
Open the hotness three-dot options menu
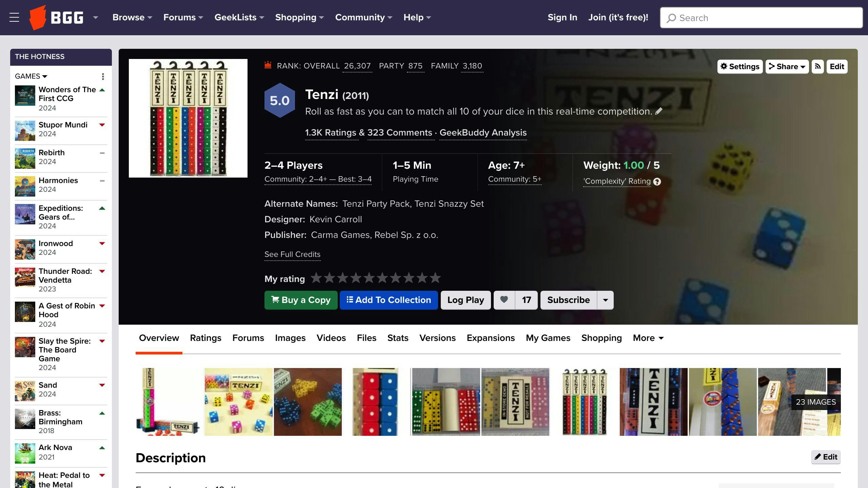point(103,76)
